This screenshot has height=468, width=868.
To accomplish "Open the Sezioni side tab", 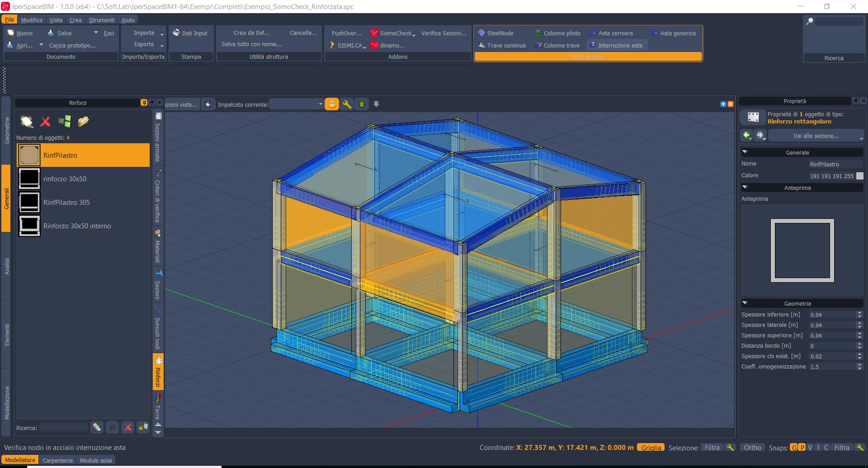I will pos(158,285).
